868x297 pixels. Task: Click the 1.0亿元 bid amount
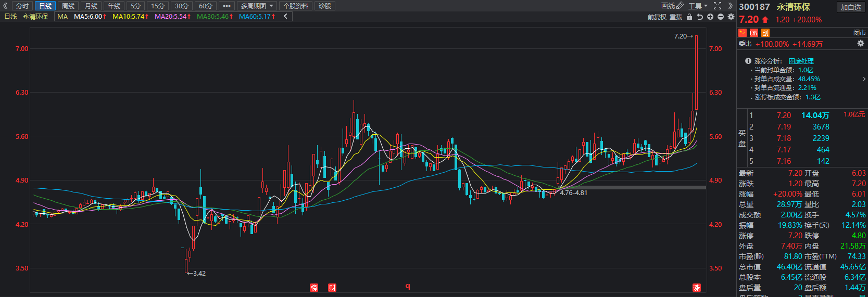point(854,114)
